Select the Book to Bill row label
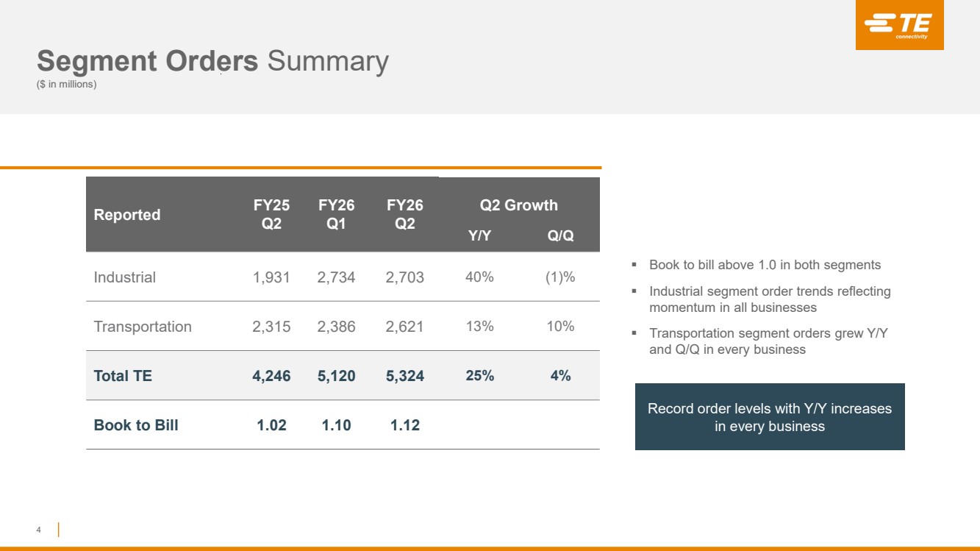Image resolution: width=980 pixels, height=551 pixels. click(136, 425)
